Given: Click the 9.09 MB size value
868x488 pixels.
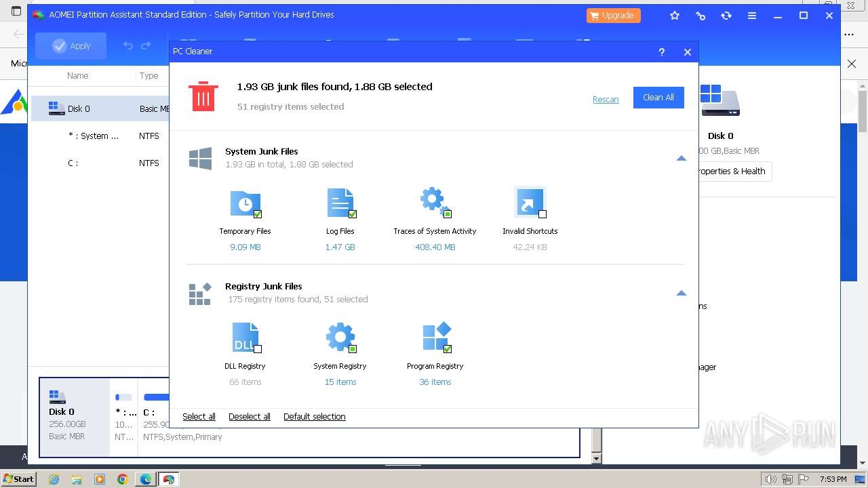Looking at the screenshot, I should click(x=245, y=247).
